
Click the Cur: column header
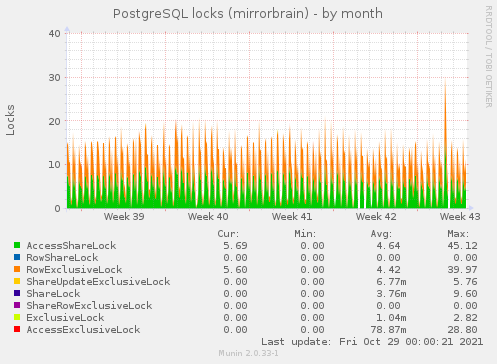pyautogui.click(x=228, y=234)
